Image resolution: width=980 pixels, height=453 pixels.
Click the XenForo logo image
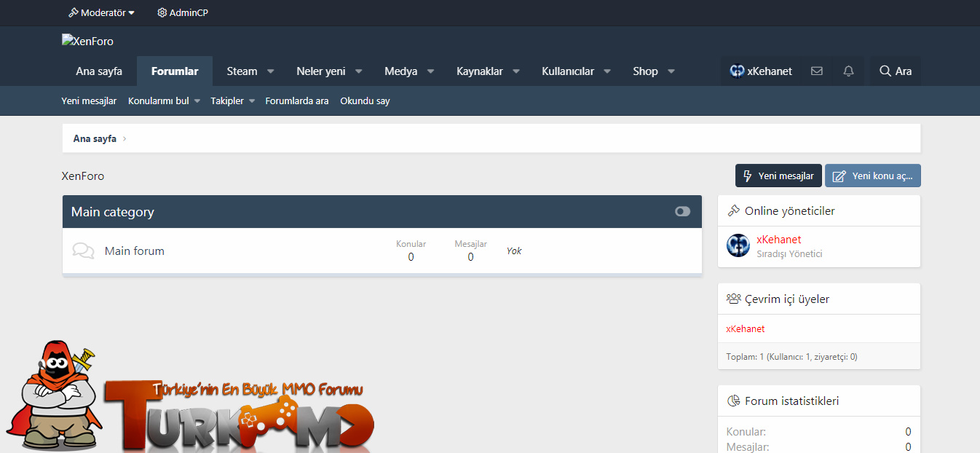[87, 41]
